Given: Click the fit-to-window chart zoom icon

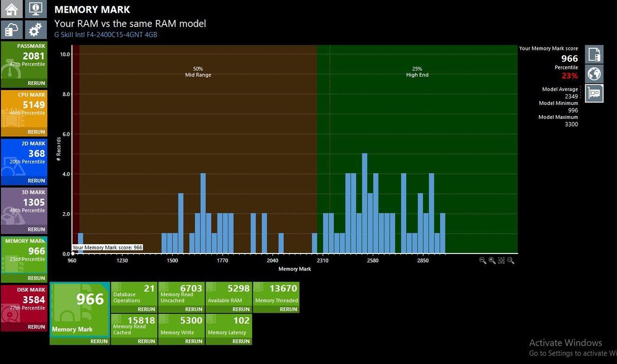Looking at the screenshot, I should 501,261.
